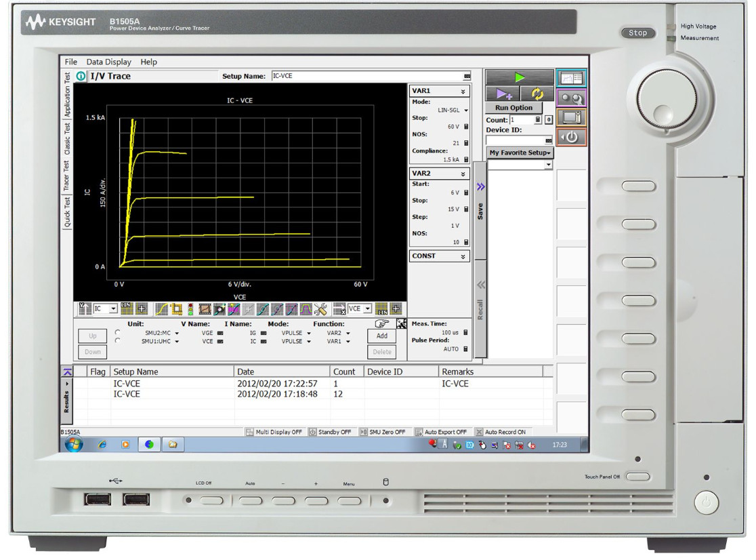Viewport: 756px width, 560px height.
Task: Click the Run Option button
Action: point(513,108)
